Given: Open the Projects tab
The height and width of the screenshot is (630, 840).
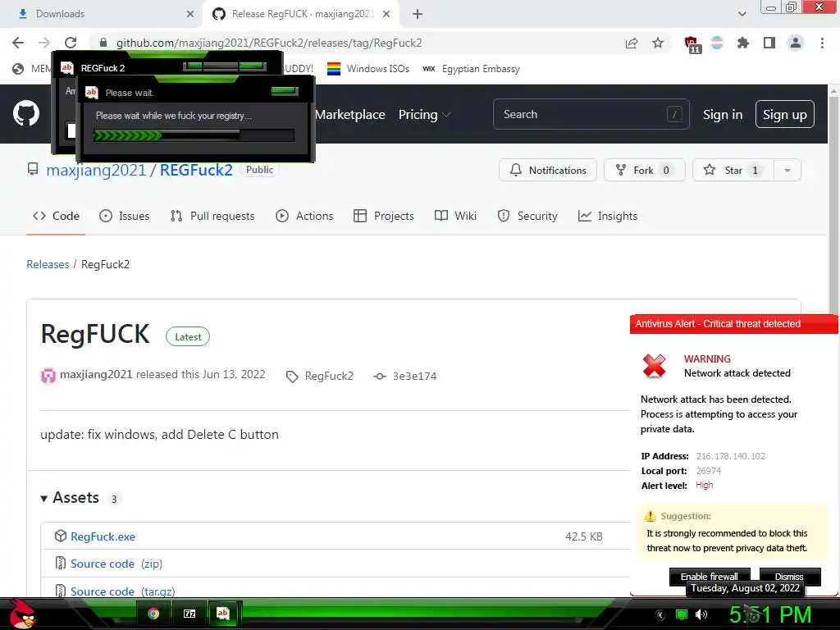Looking at the screenshot, I should click(x=384, y=217).
